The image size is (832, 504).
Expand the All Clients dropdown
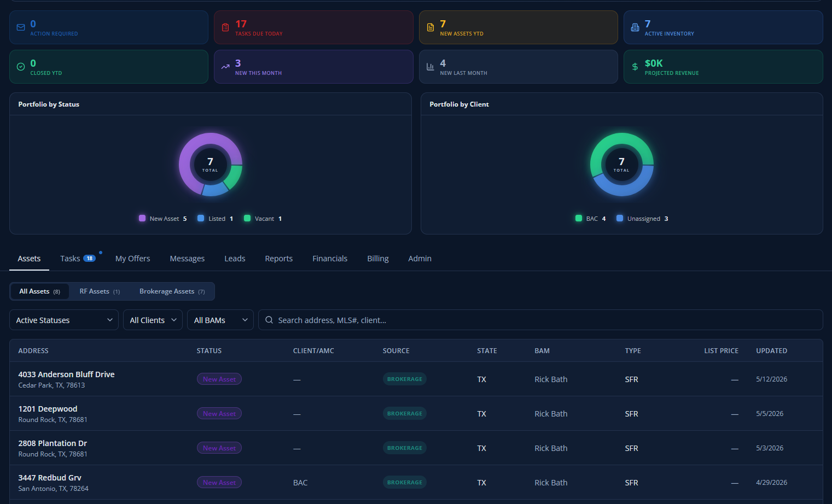(153, 320)
